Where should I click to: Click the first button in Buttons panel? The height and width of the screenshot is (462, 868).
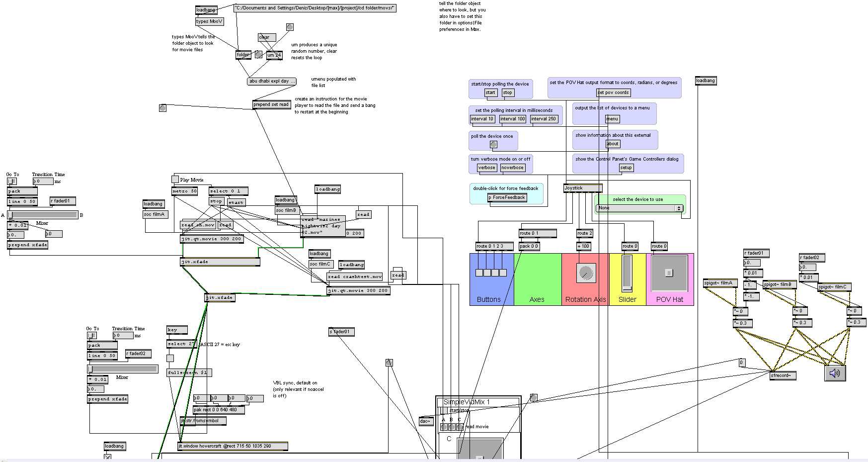479,273
